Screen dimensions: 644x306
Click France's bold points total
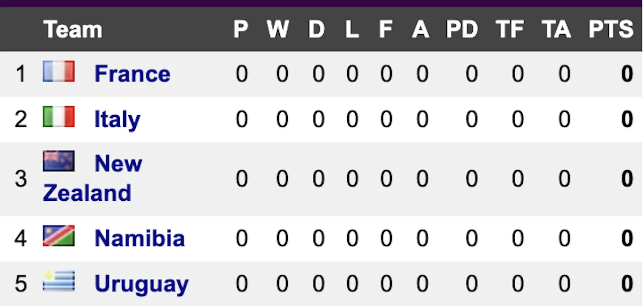click(626, 74)
